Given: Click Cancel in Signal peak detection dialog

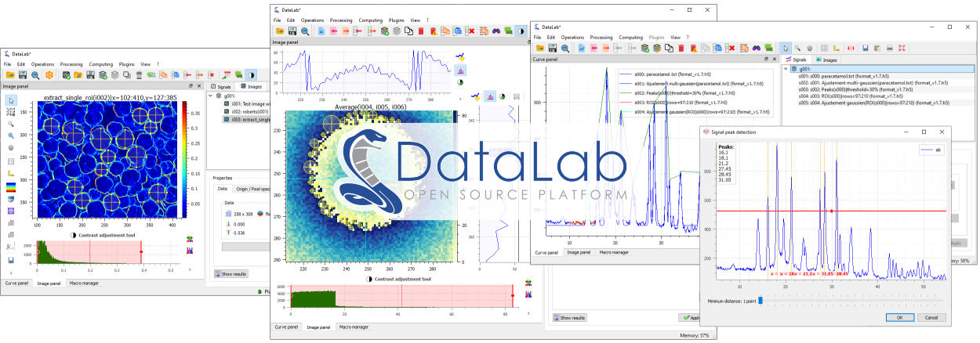Looking at the screenshot, I should pyautogui.click(x=931, y=317).
